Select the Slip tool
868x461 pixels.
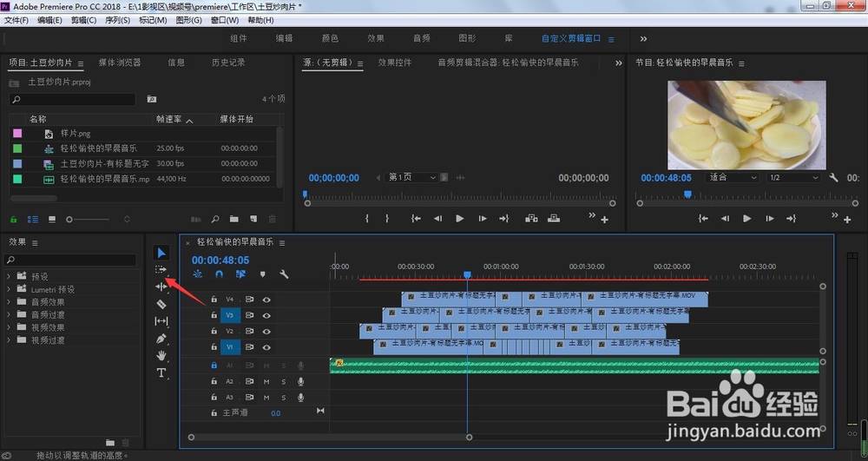[161, 321]
